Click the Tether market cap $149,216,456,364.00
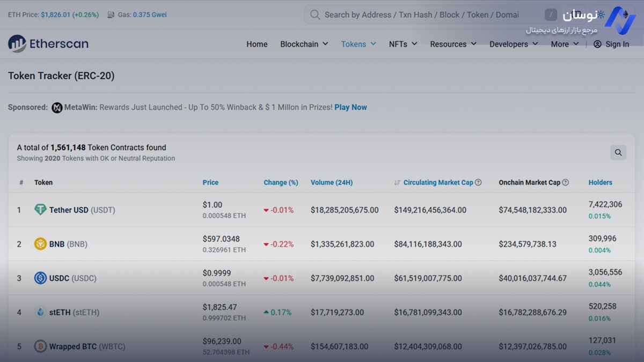The image size is (644, 362). click(430, 210)
